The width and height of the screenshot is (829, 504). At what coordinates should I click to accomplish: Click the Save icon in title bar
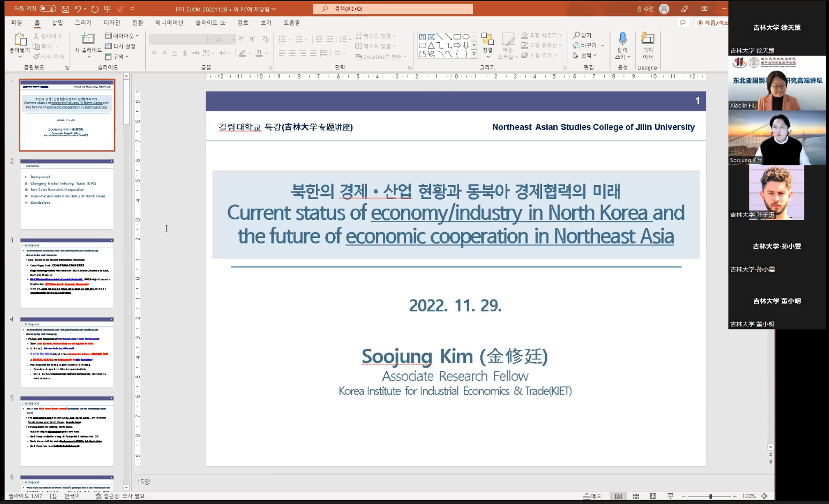(65, 9)
